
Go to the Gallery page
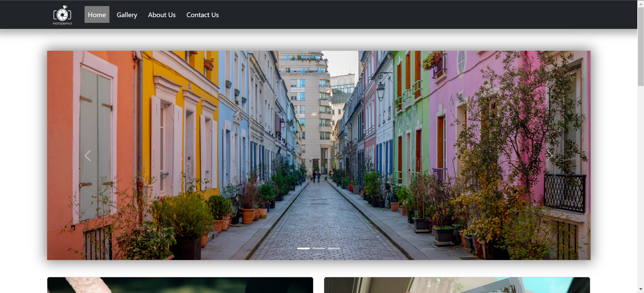127,15
